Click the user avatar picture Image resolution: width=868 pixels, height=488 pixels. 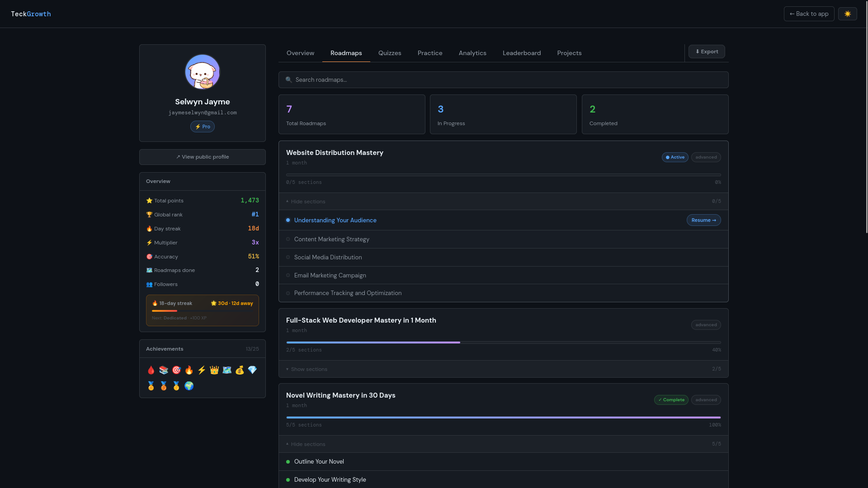203,72
